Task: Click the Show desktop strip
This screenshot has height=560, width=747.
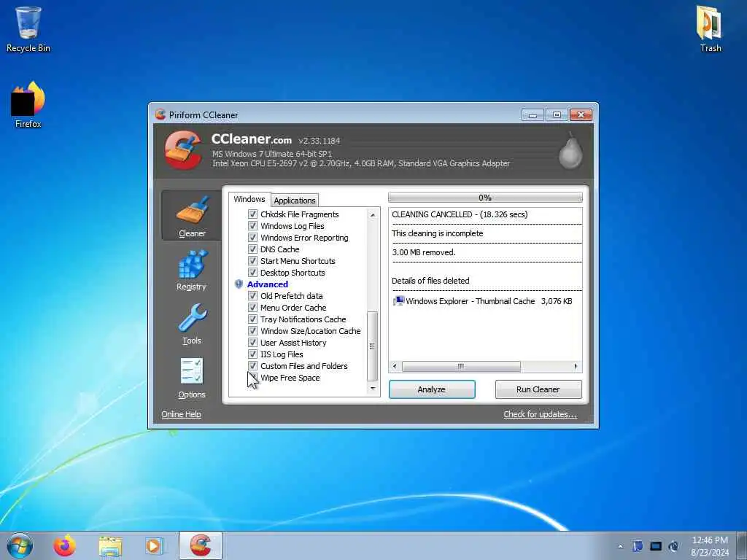Action: pos(741,545)
